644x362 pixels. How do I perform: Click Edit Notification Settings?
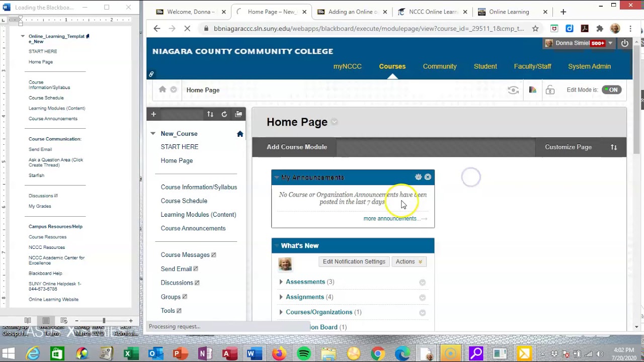click(x=354, y=261)
